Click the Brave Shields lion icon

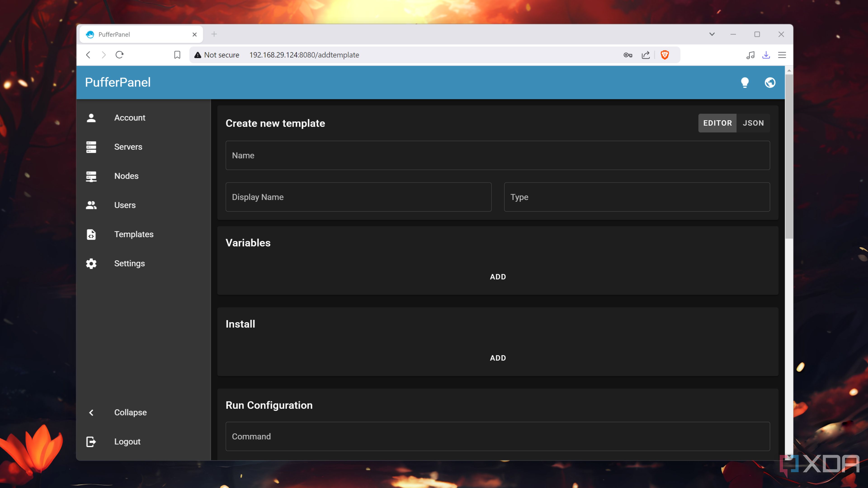[665, 55]
